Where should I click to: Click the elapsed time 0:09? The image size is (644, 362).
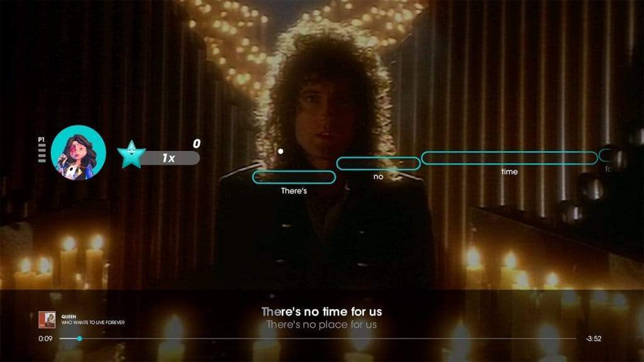click(x=45, y=339)
